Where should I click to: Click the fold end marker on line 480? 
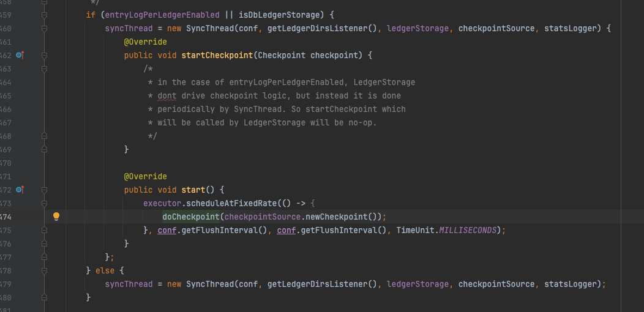tap(44, 298)
